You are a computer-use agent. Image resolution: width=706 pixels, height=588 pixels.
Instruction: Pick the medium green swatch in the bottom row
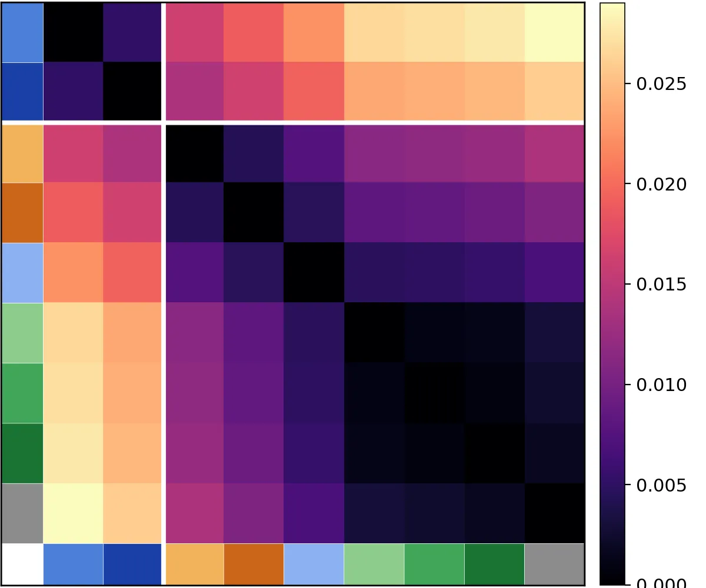pyautogui.click(x=434, y=564)
